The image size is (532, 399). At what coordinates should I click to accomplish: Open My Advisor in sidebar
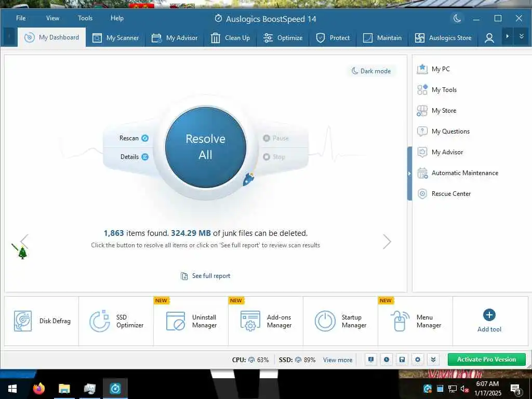(x=440, y=152)
